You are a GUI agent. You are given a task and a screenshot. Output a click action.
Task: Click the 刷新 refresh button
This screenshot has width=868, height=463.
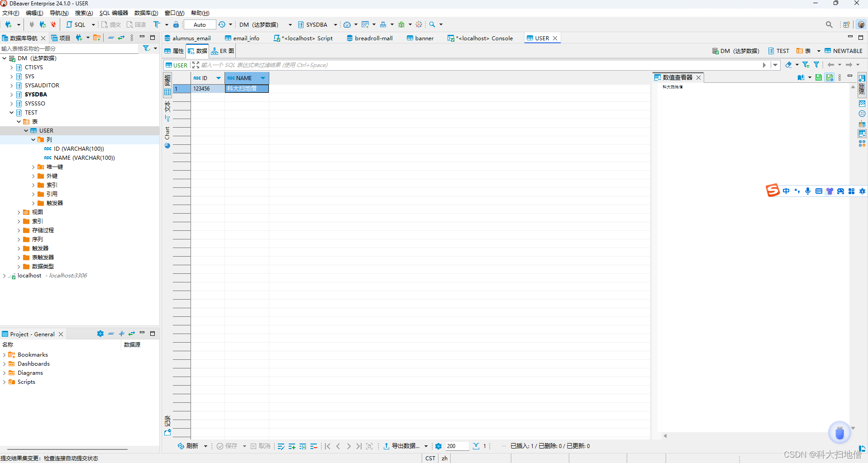pyautogui.click(x=188, y=446)
